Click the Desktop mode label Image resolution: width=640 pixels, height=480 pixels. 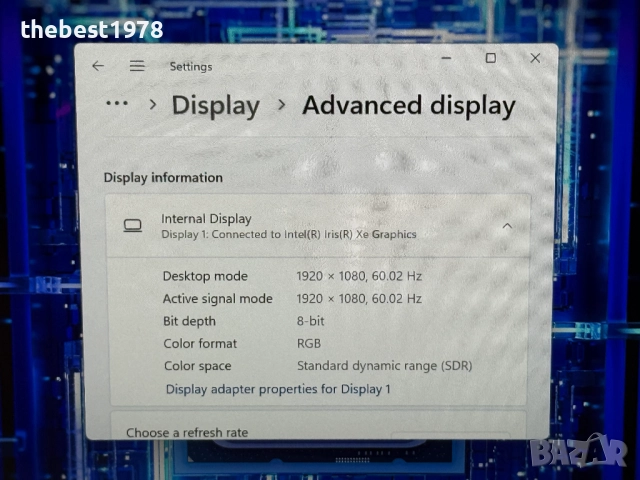click(205, 276)
